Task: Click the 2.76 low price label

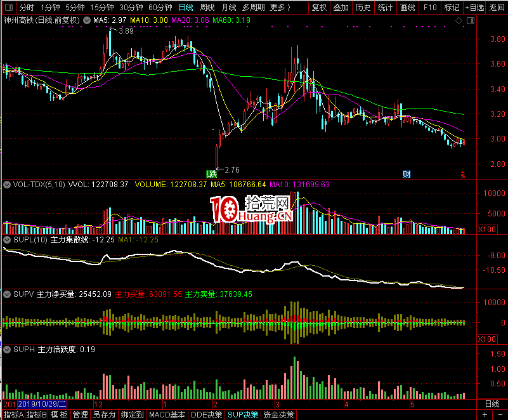Action: (x=232, y=170)
